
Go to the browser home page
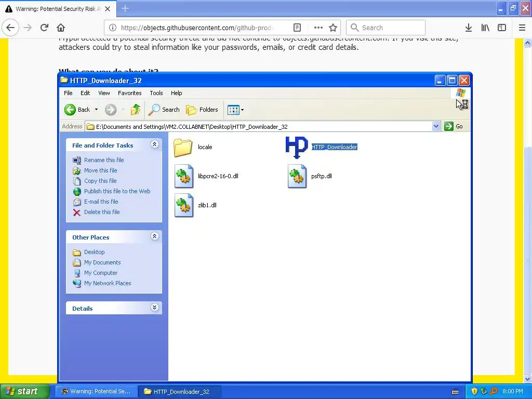61,28
